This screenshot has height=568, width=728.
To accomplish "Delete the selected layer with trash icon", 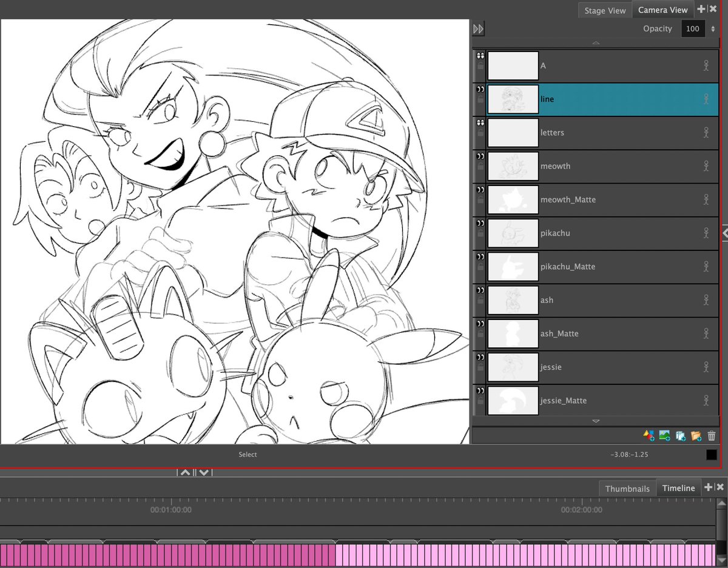I will [712, 435].
